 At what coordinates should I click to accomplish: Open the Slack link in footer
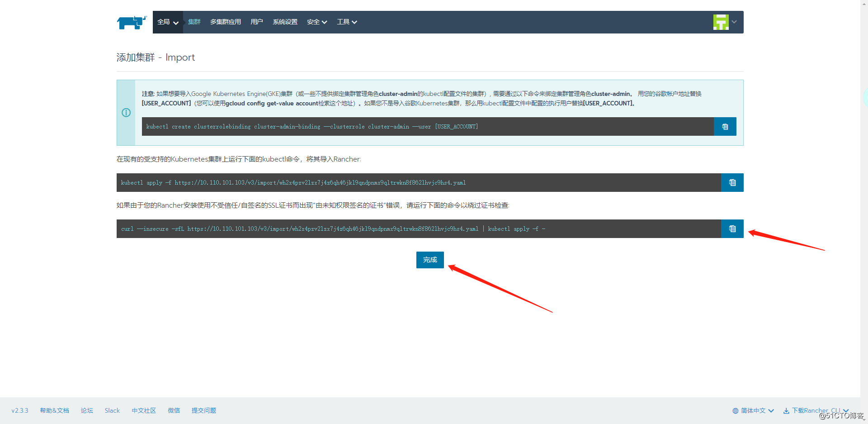[x=112, y=411]
